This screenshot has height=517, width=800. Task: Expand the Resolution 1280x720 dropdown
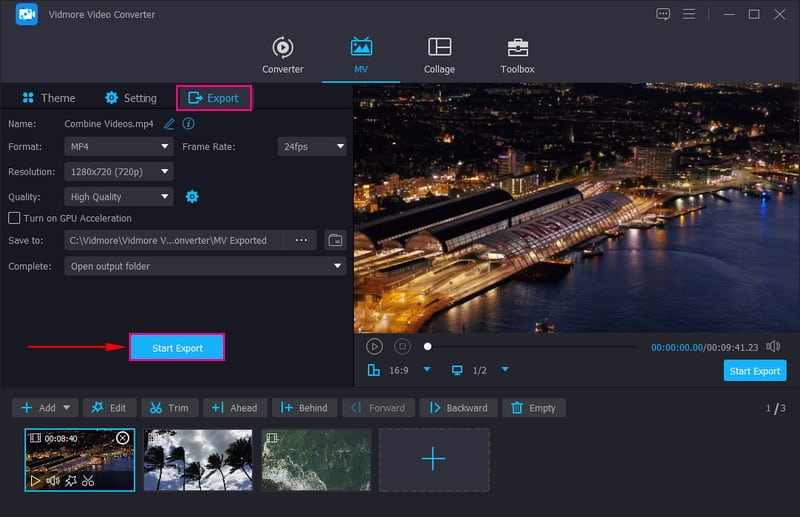tap(119, 172)
